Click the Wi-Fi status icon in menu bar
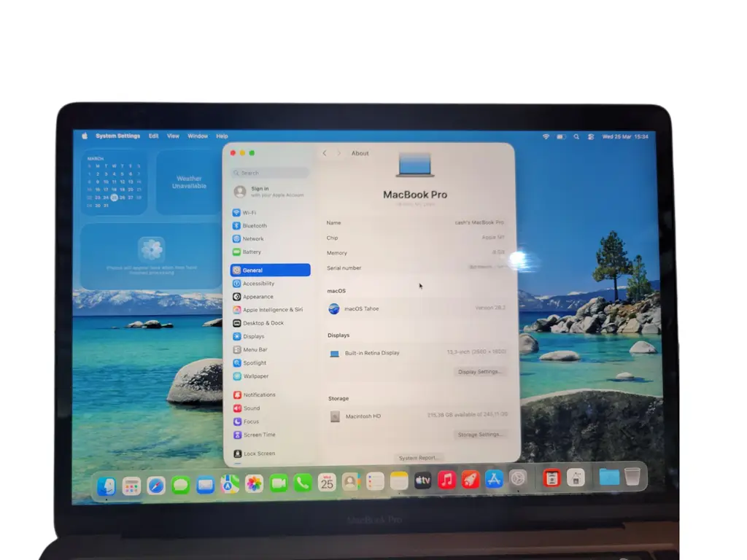The height and width of the screenshot is (560, 747). 546,136
